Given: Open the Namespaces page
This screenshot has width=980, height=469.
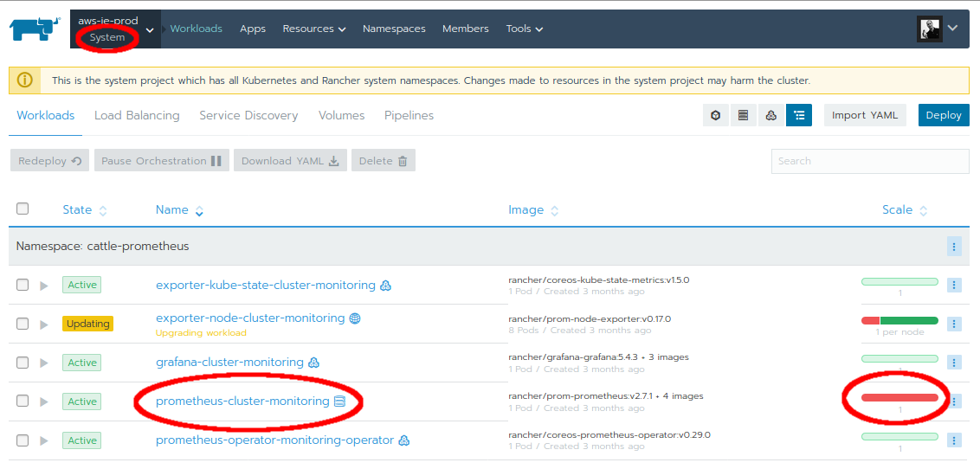Looking at the screenshot, I should 394,29.
